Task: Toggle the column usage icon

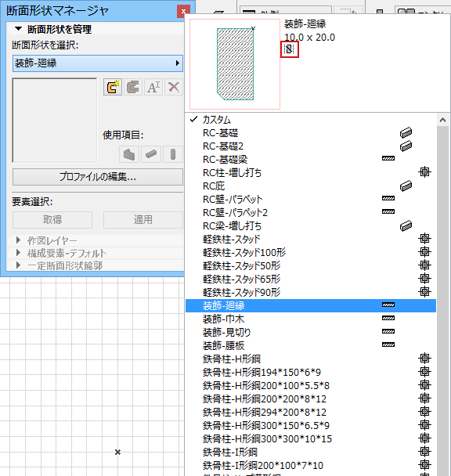Action: [173, 154]
